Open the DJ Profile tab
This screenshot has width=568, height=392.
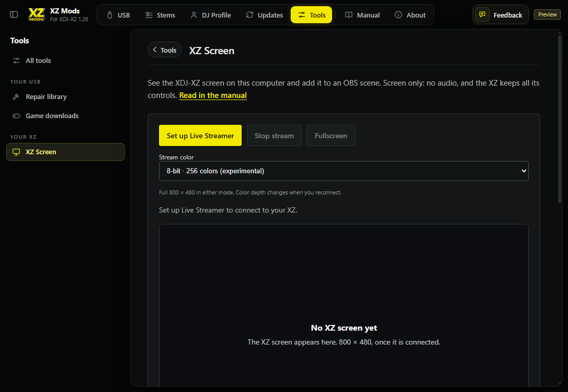(211, 15)
